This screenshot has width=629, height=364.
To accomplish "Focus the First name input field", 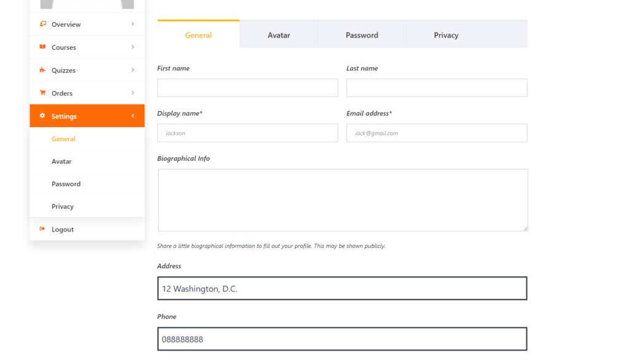I will [x=248, y=88].
